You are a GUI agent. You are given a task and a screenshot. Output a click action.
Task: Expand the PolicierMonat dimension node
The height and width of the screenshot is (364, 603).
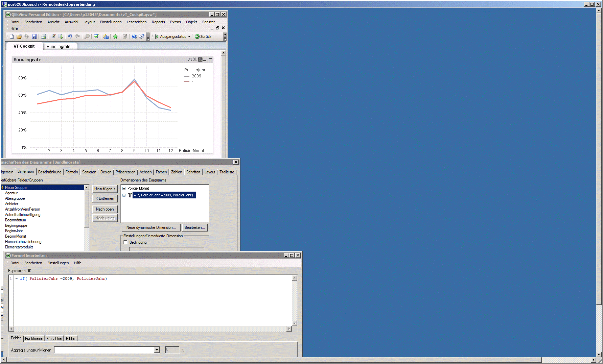pyautogui.click(x=124, y=188)
